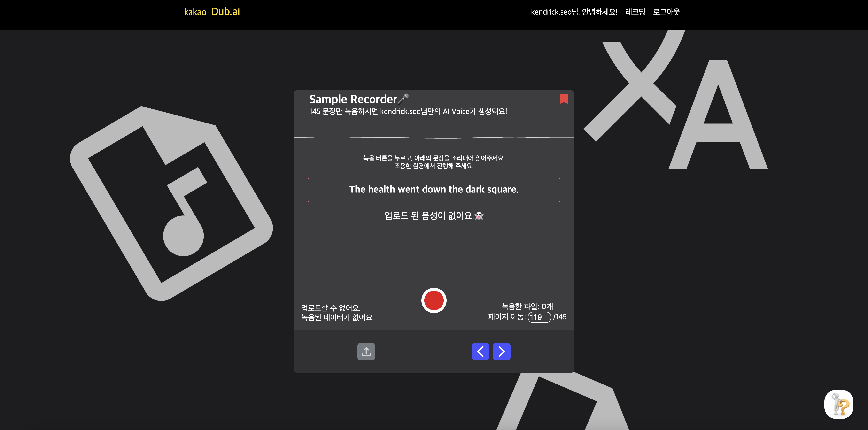Toggle the red bookmark icon

563,99
